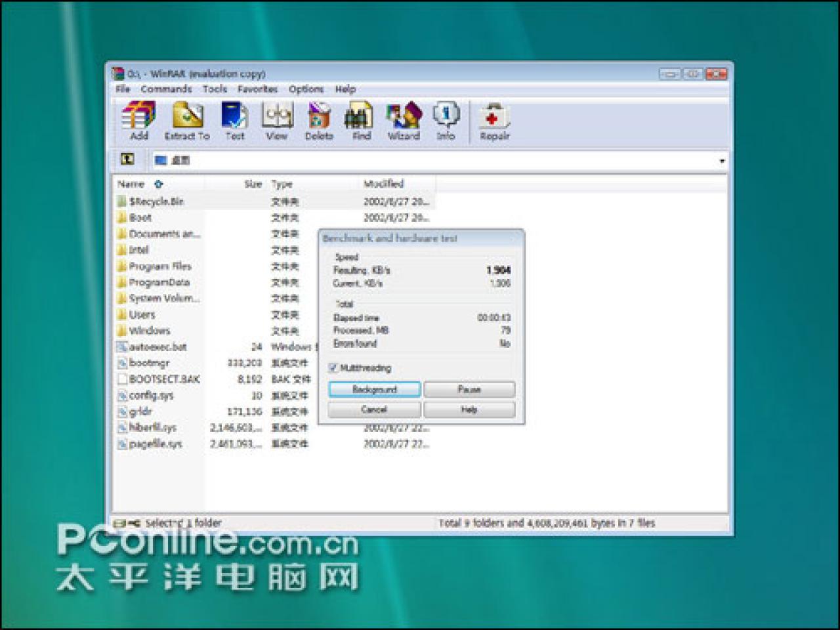Open the File menu
This screenshot has width=840, height=630.
point(123,89)
